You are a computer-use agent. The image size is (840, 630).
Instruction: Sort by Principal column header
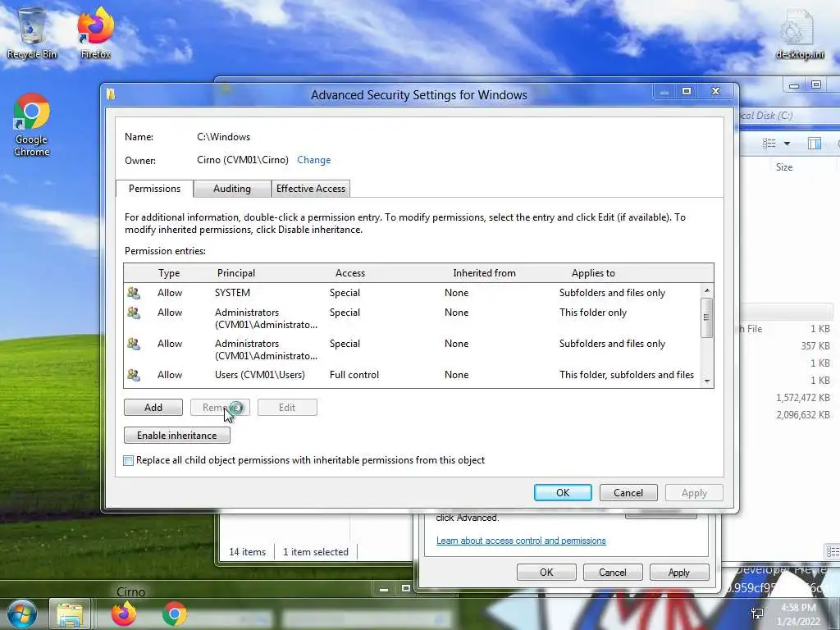[235, 273]
